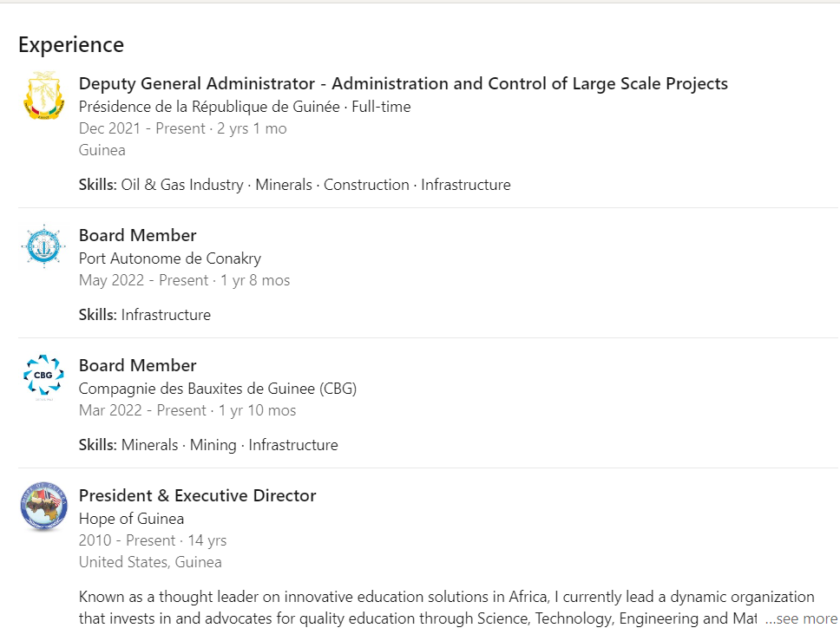Open the Deputy General Administrator job title

tap(403, 84)
